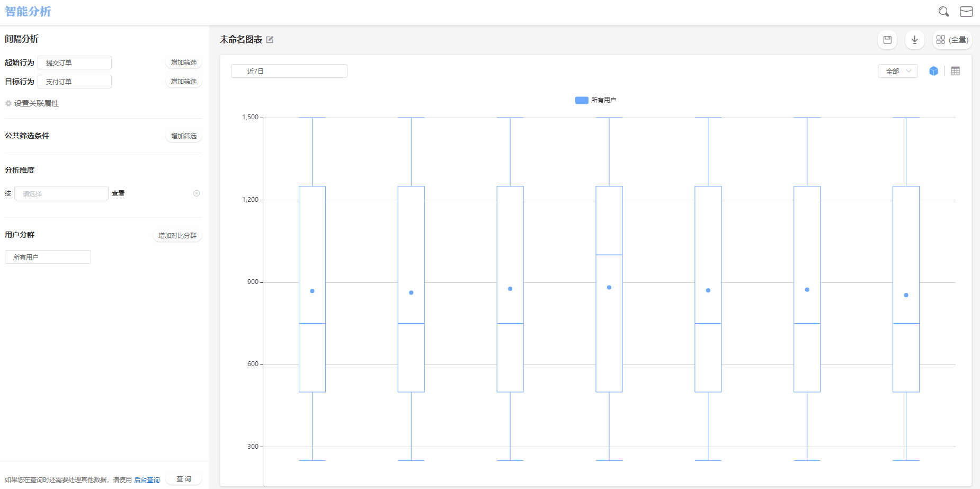Click the 智能分析 logo title
Screen dimensions: 980x489
[x=28, y=12]
